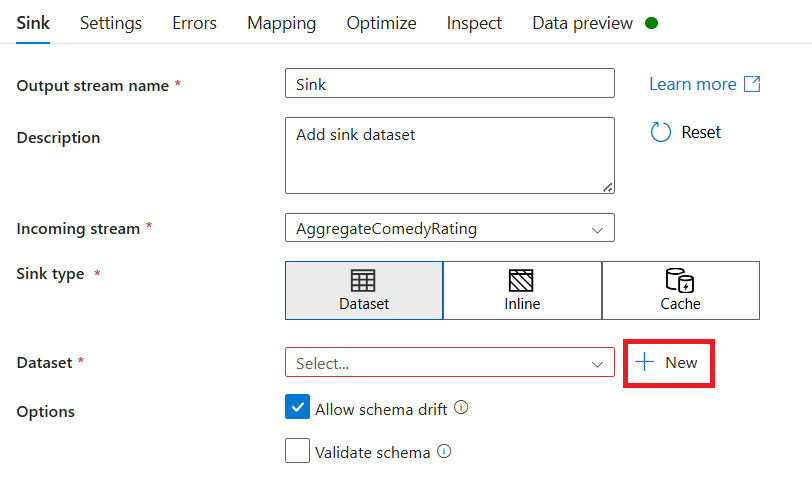Click the Reset button label
The height and width of the screenshot is (478, 812).
[701, 132]
